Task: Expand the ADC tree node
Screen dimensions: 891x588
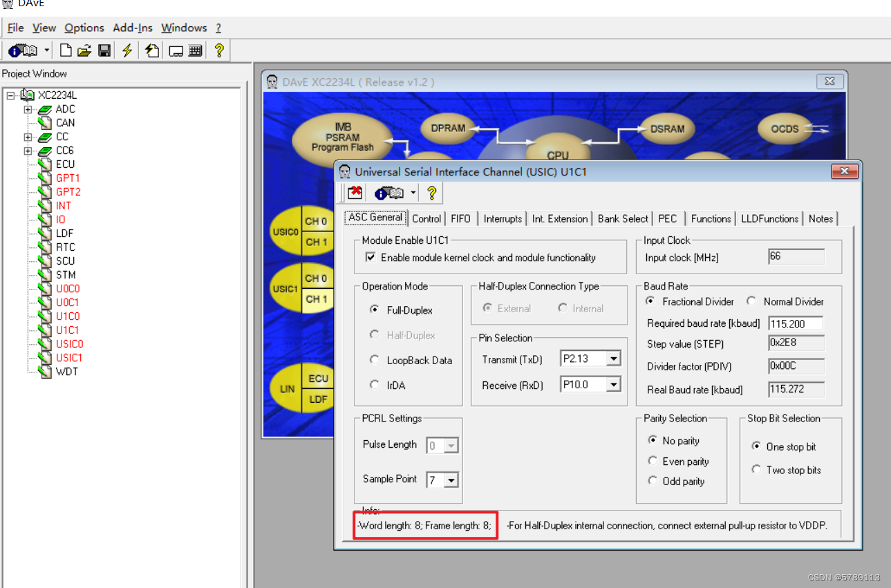Action: point(28,109)
